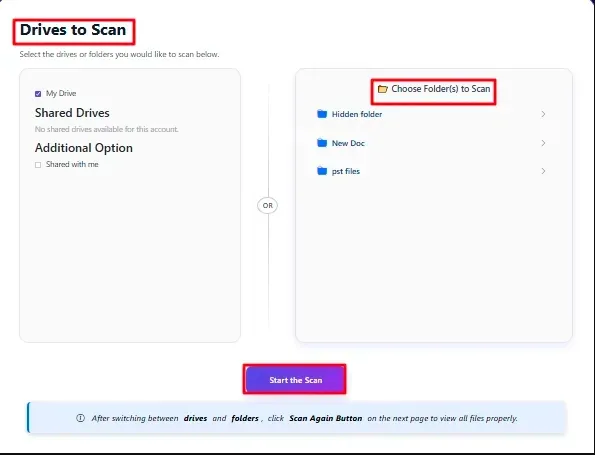
Task: Expand New Doc folder chevron
Action: (x=543, y=143)
